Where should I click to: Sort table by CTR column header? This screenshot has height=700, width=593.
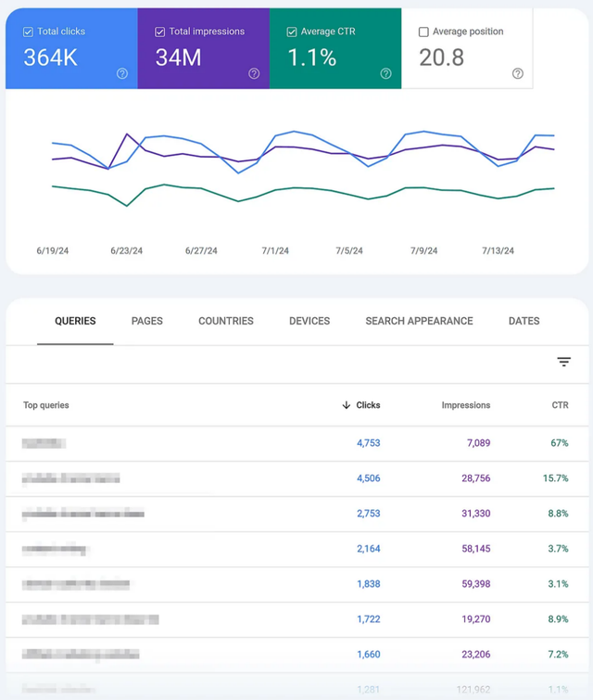[x=559, y=405]
